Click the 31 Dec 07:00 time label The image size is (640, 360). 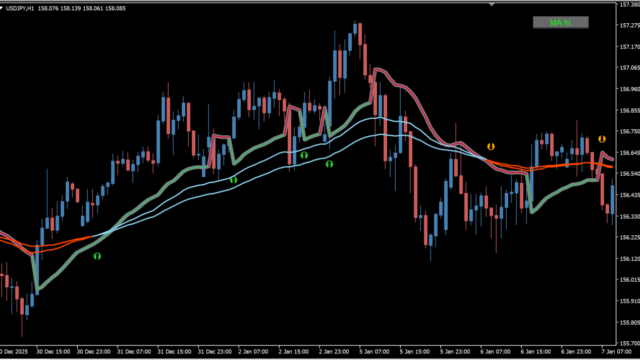click(134, 351)
